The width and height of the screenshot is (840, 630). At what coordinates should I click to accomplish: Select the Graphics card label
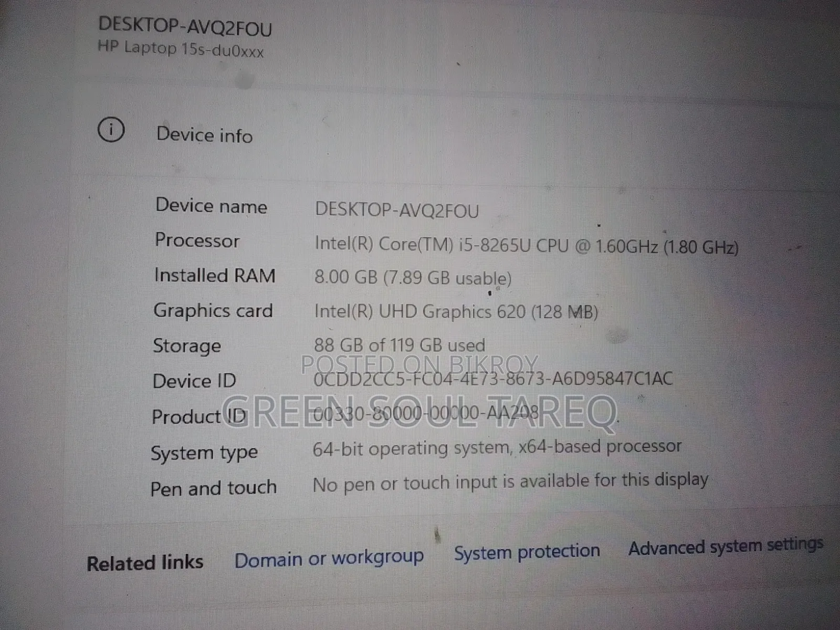[x=213, y=311]
